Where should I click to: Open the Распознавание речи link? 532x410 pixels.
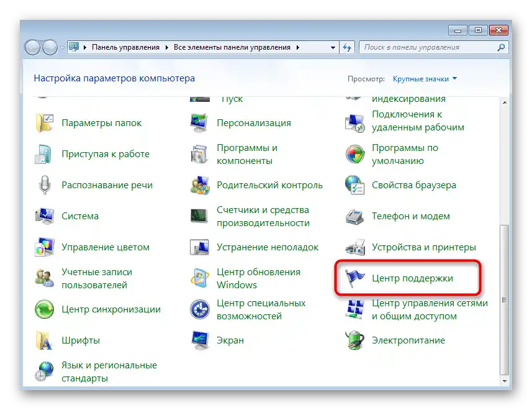pyautogui.click(x=107, y=185)
